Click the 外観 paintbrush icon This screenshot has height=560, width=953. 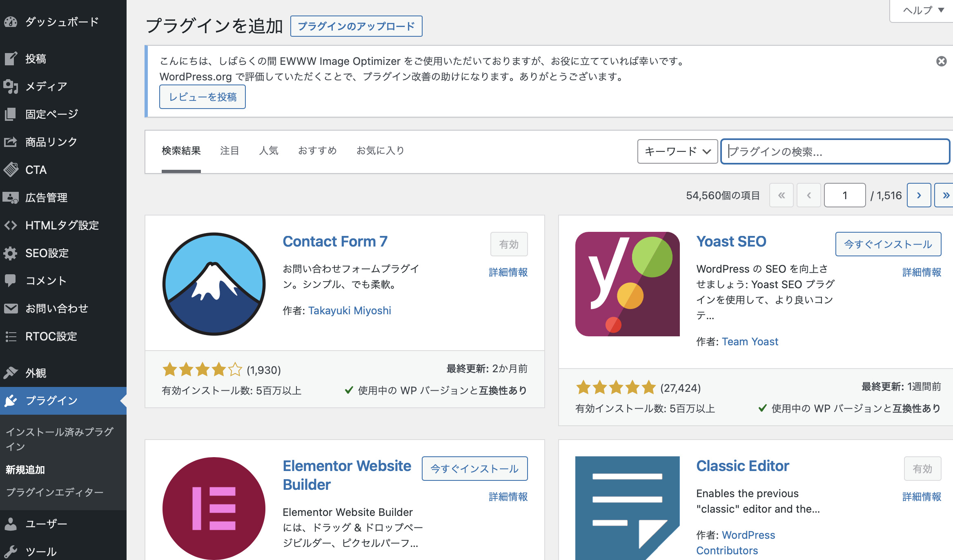[x=11, y=373]
